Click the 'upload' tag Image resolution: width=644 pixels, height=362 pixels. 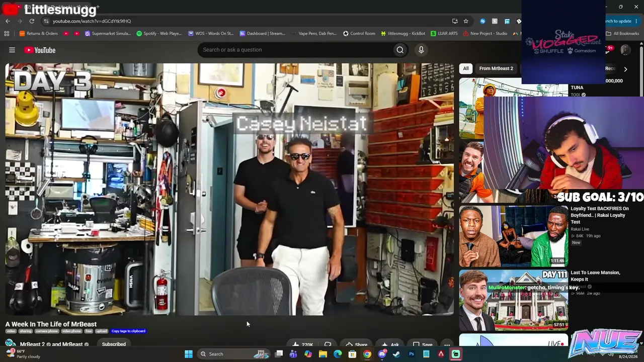click(x=102, y=331)
